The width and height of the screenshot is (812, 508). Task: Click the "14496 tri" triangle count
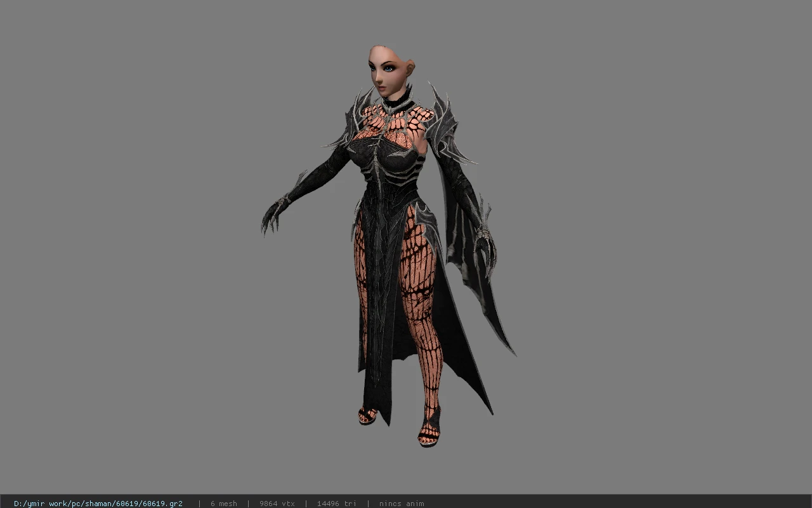(x=337, y=504)
